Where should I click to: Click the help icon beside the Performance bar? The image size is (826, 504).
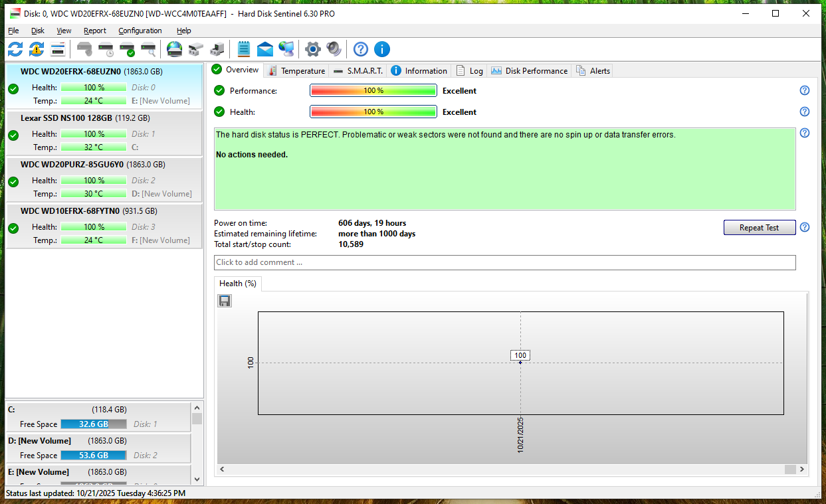(x=804, y=90)
